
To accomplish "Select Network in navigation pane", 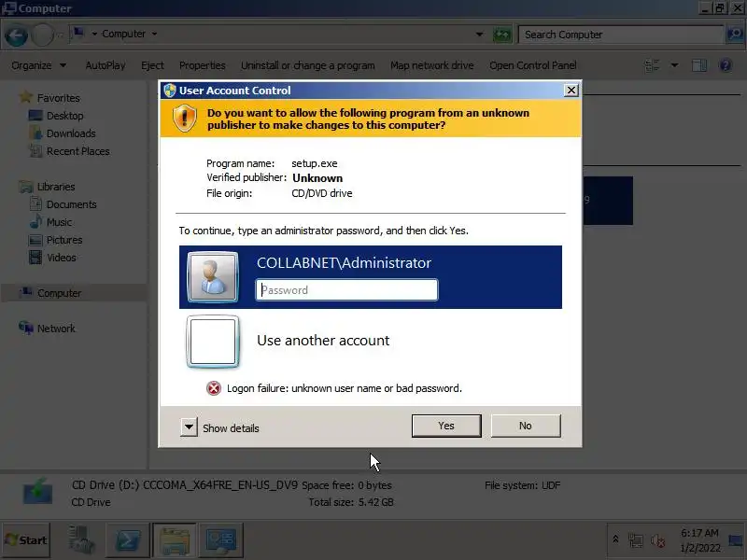I will 56,329.
